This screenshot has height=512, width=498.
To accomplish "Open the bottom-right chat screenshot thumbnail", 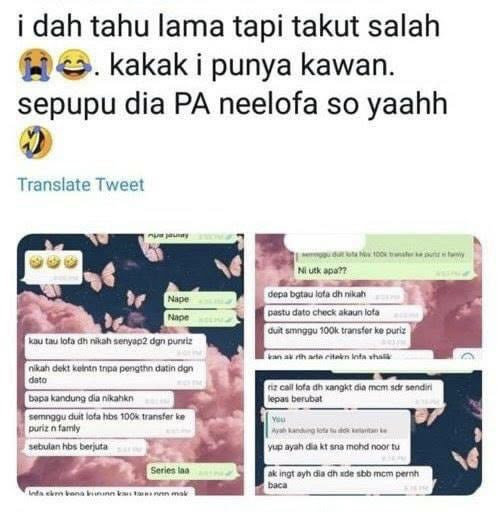I will coord(368,432).
